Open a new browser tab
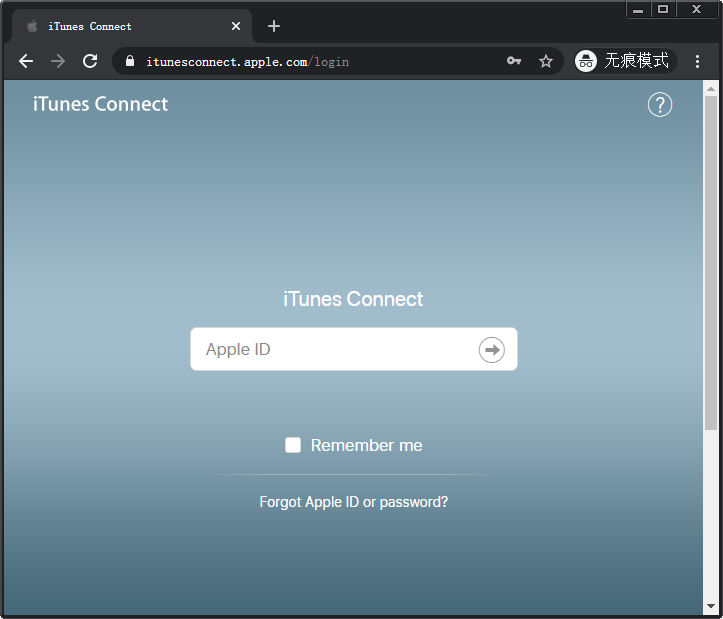The height and width of the screenshot is (619, 723). click(274, 26)
